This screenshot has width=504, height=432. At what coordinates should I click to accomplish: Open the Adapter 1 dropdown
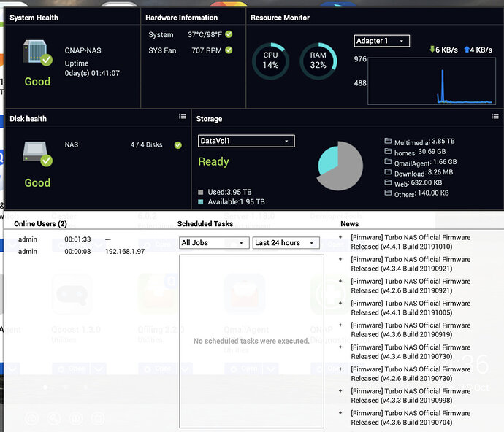[382, 41]
